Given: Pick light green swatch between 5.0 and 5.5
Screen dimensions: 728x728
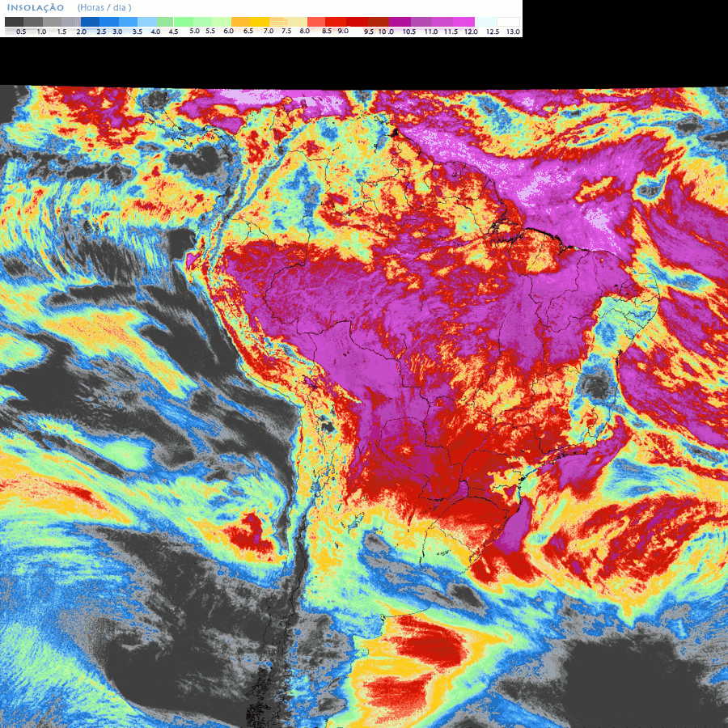Looking at the screenshot, I should pyautogui.click(x=202, y=22).
